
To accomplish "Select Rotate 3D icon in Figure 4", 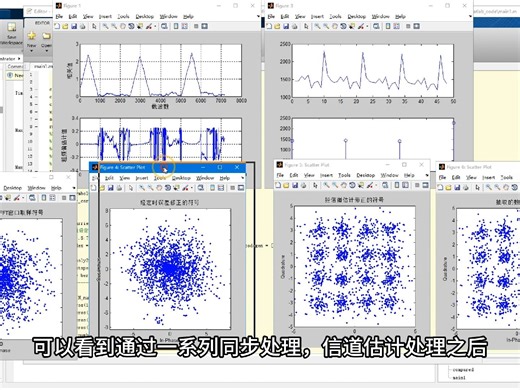I will (167, 188).
